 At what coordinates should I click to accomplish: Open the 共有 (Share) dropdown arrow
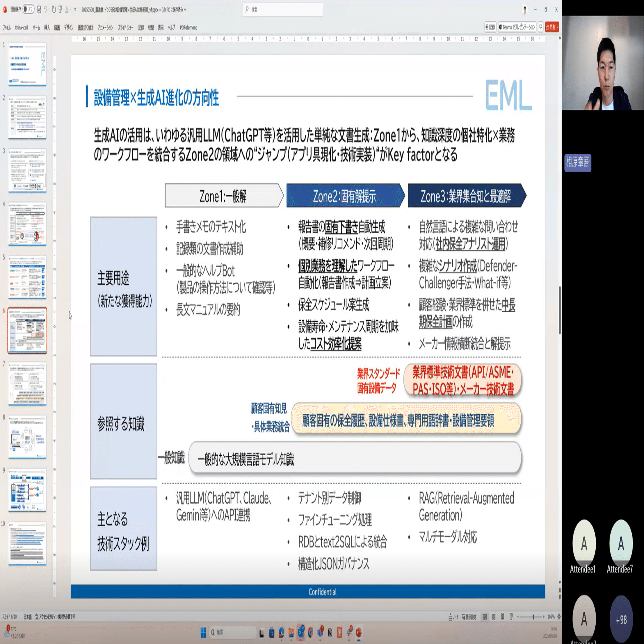point(558,28)
